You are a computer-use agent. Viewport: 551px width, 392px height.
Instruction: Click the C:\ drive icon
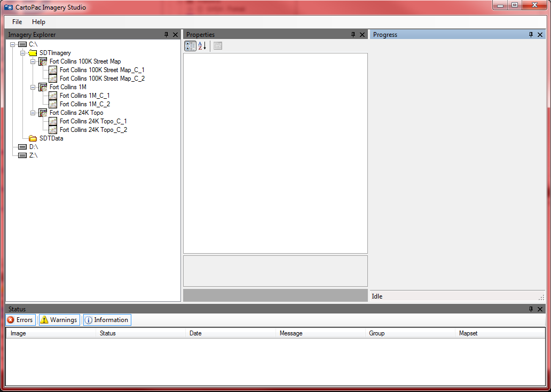(x=22, y=44)
